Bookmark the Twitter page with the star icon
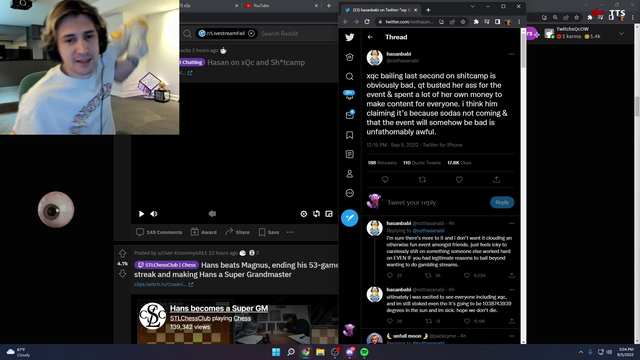This screenshot has height=360, width=640. tap(463, 22)
